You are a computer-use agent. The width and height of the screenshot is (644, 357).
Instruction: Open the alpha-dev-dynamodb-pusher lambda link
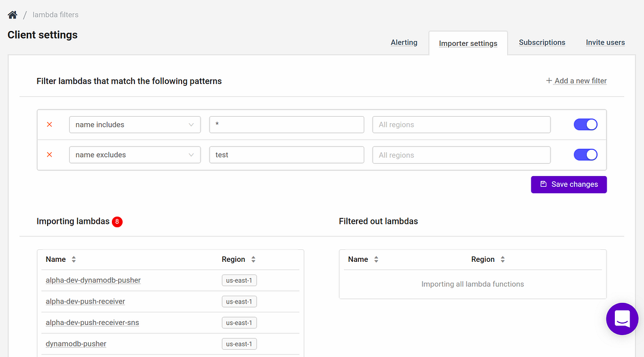[93, 280]
